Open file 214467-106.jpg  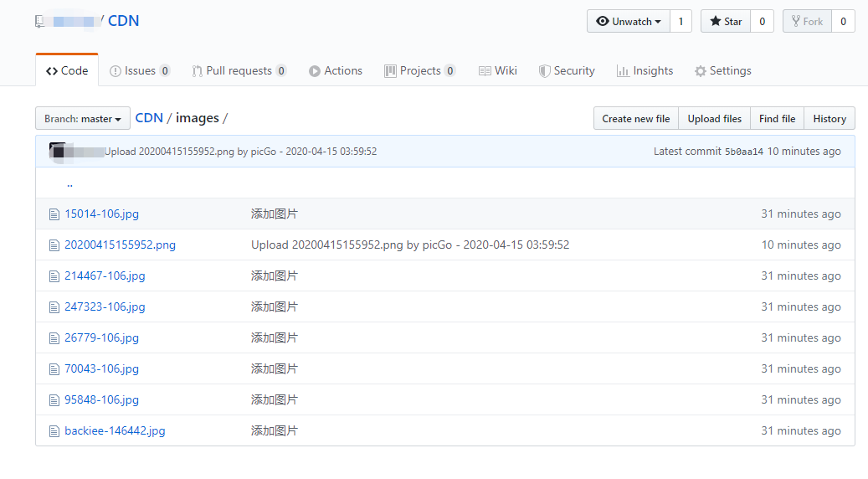tap(105, 276)
